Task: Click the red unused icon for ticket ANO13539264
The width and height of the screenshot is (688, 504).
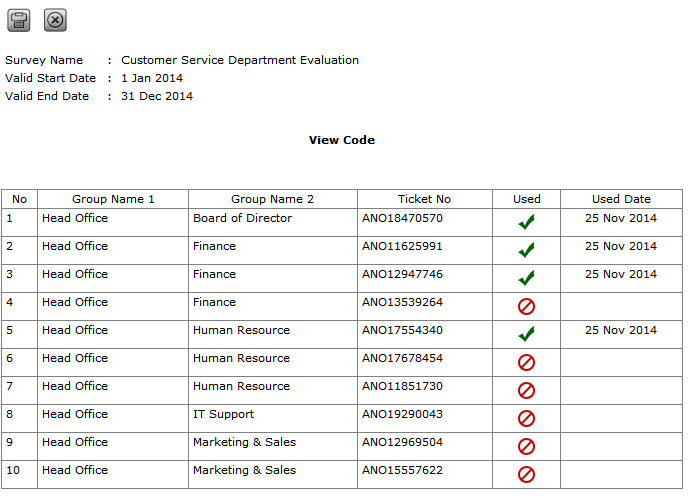Action: [x=526, y=306]
